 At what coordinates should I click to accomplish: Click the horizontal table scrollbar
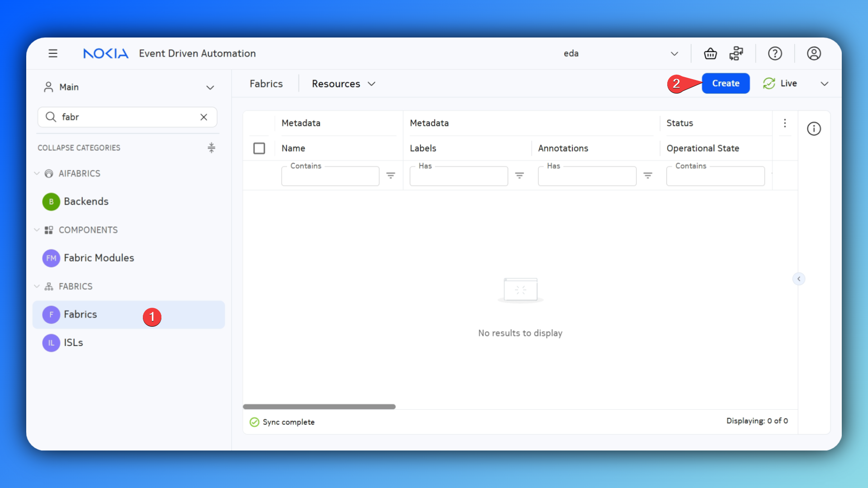coord(319,407)
